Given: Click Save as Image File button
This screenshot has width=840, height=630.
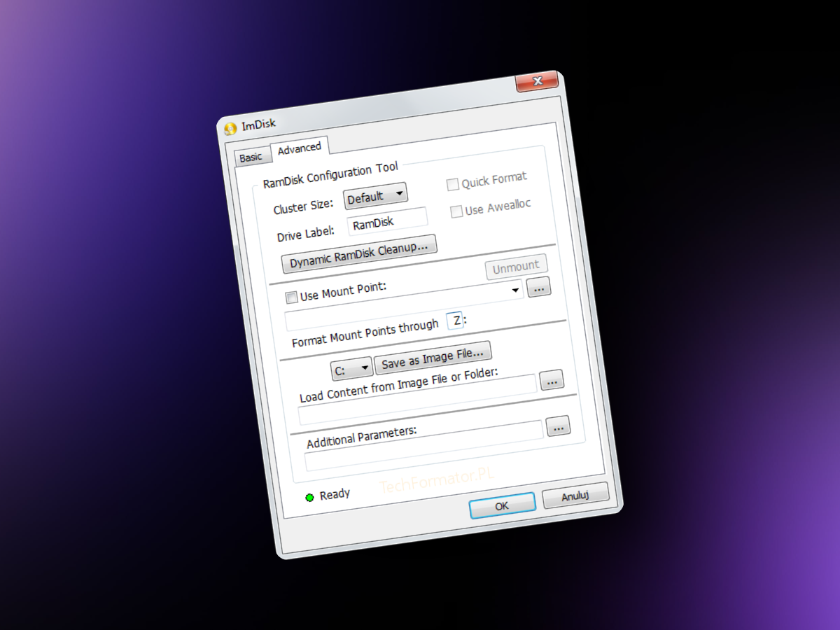Looking at the screenshot, I should tap(433, 358).
